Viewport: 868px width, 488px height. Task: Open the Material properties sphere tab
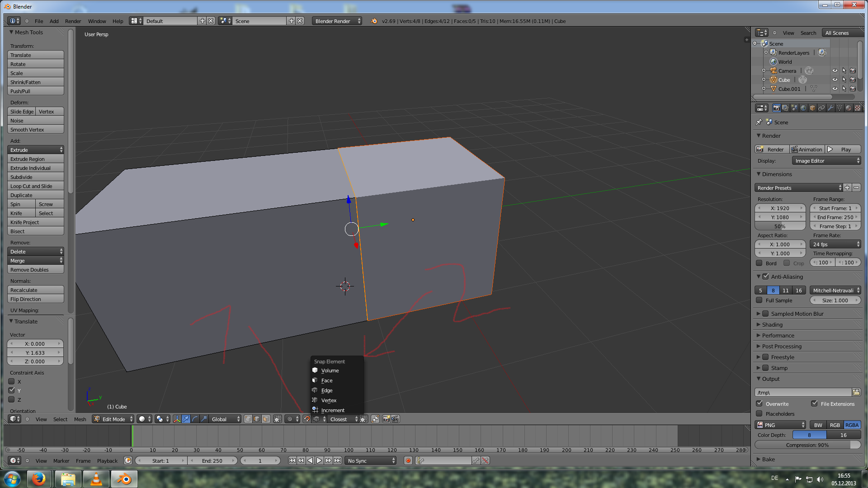849,108
